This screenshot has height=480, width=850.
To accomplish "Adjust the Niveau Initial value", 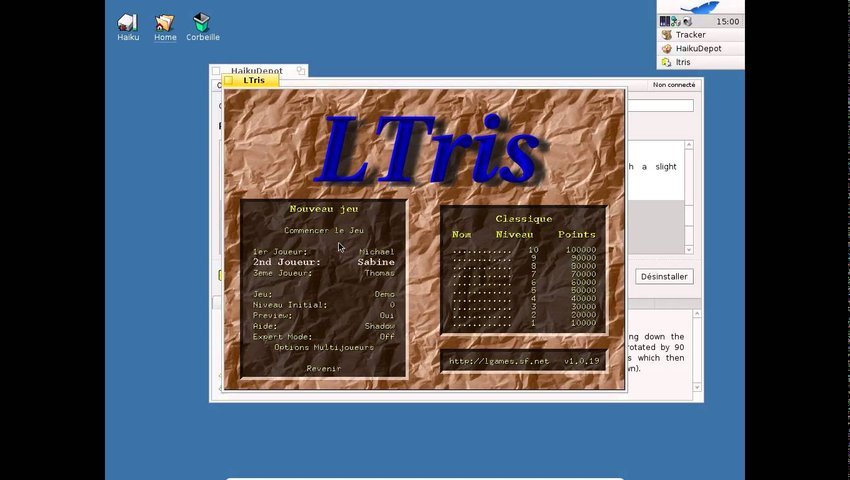I will [324, 305].
